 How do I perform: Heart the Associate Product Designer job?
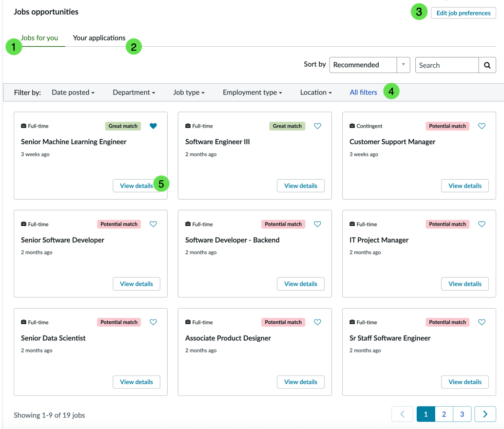click(318, 322)
